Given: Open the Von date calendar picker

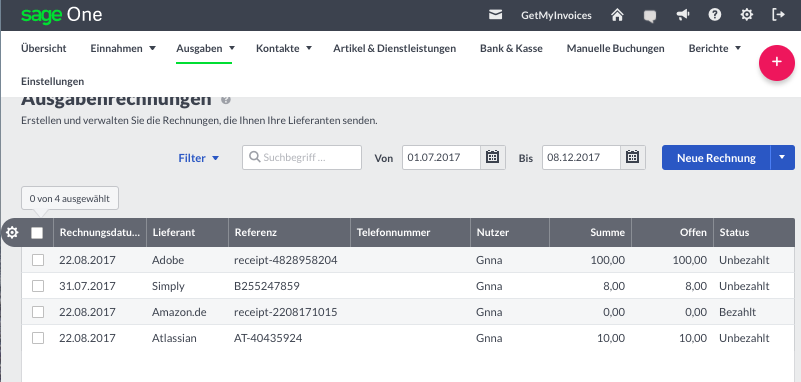Looking at the screenshot, I should [492, 157].
